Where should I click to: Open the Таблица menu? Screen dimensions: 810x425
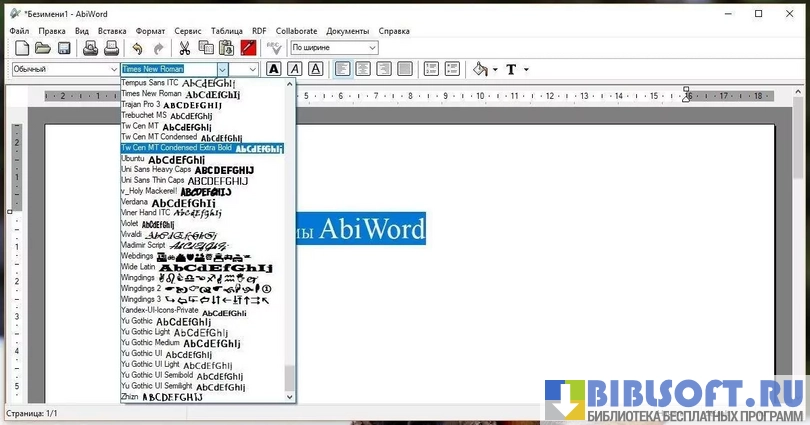[226, 31]
